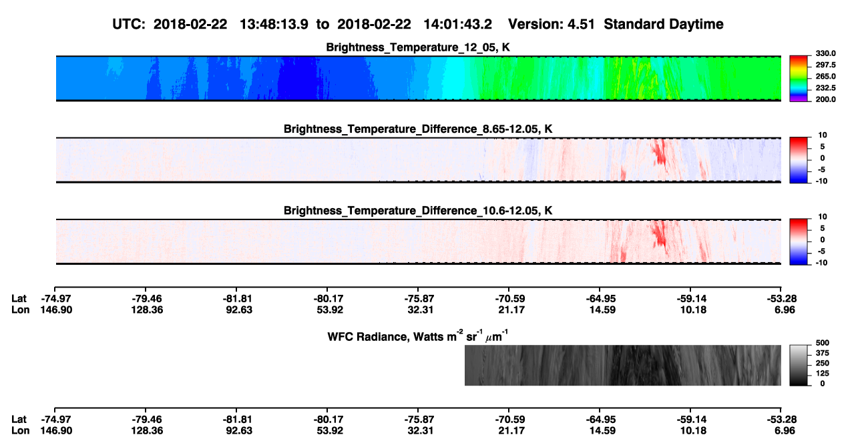Viewport: 868px width, 445px height.
Task: Click latitude '-75.87' on the bottom-most axis
Action: (x=417, y=419)
